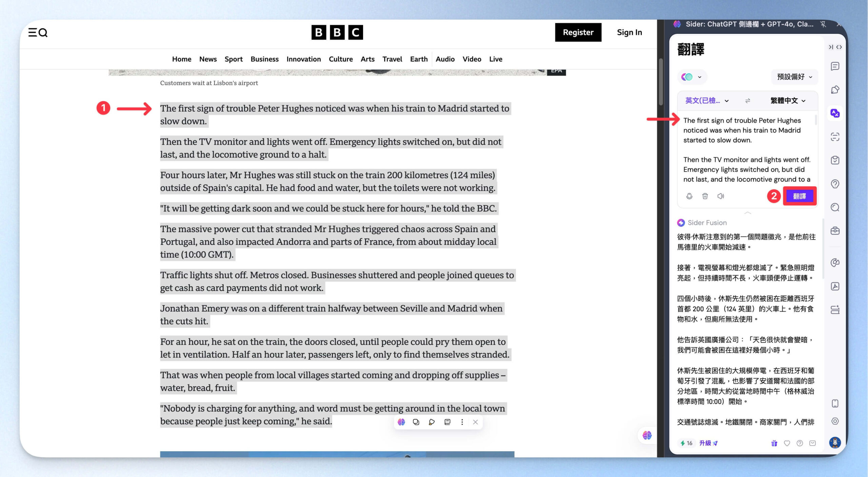Screen dimensions: 868x477
Task: Click the blue 翻譯 translate button
Action: pos(800,196)
